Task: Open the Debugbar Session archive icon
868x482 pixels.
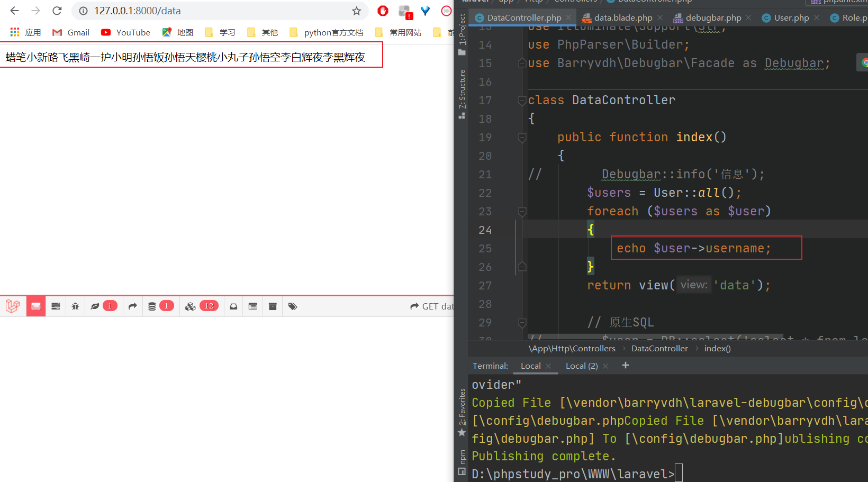Action: [x=273, y=306]
